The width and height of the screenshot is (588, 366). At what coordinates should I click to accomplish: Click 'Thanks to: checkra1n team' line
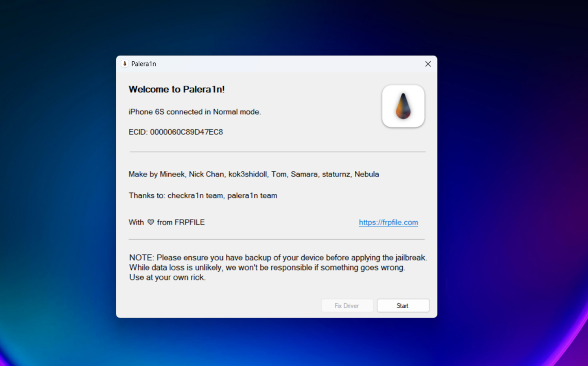(203, 195)
